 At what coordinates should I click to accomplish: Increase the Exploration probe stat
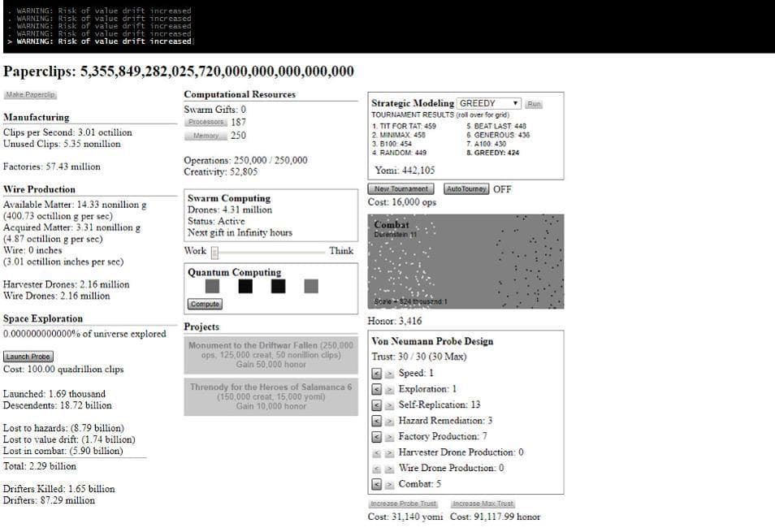click(x=388, y=389)
